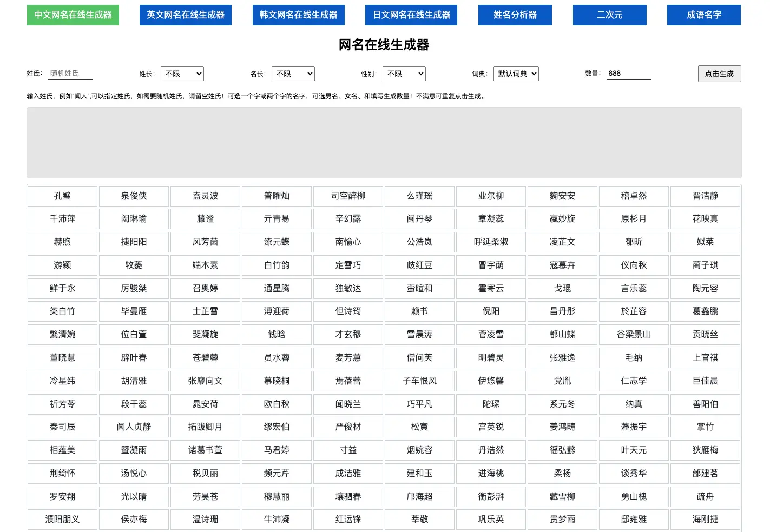Click the name 拓跋卿月
Viewport: 770px width, 532px height.
[206, 427]
